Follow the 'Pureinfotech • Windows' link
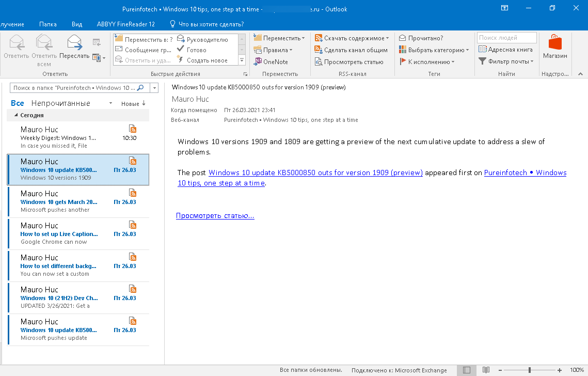Image resolution: width=588 pixels, height=376 pixels. click(526, 173)
